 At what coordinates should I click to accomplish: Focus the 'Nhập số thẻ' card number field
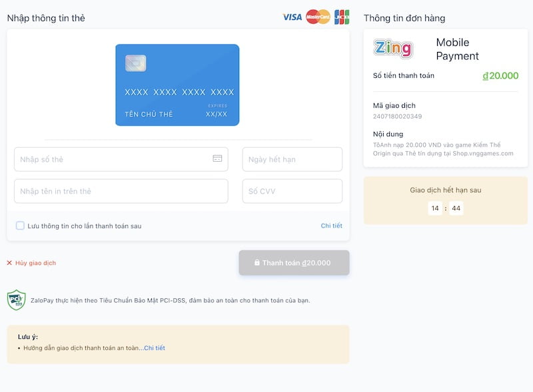pos(113,159)
